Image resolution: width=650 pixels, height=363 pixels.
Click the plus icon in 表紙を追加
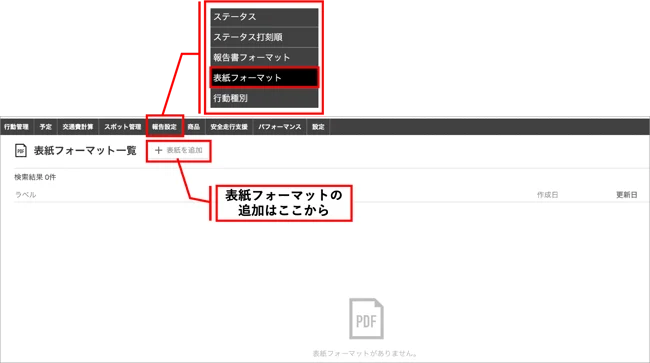[x=158, y=150]
